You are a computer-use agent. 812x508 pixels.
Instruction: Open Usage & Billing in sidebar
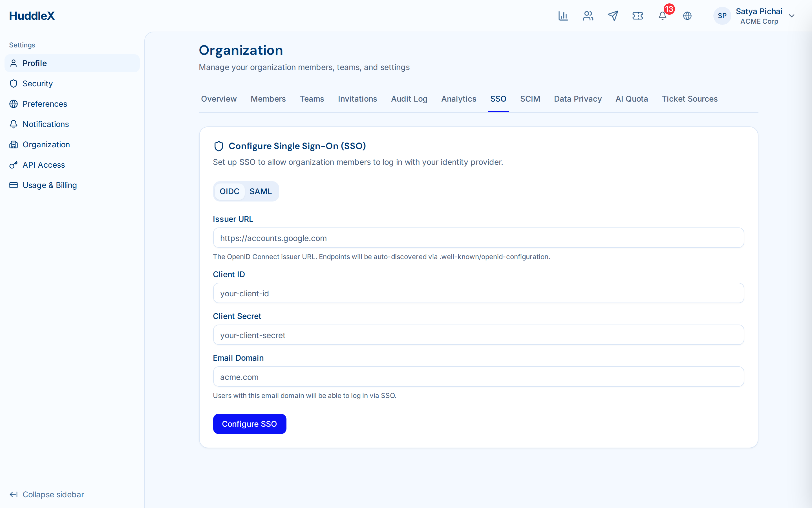[x=72, y=185]
